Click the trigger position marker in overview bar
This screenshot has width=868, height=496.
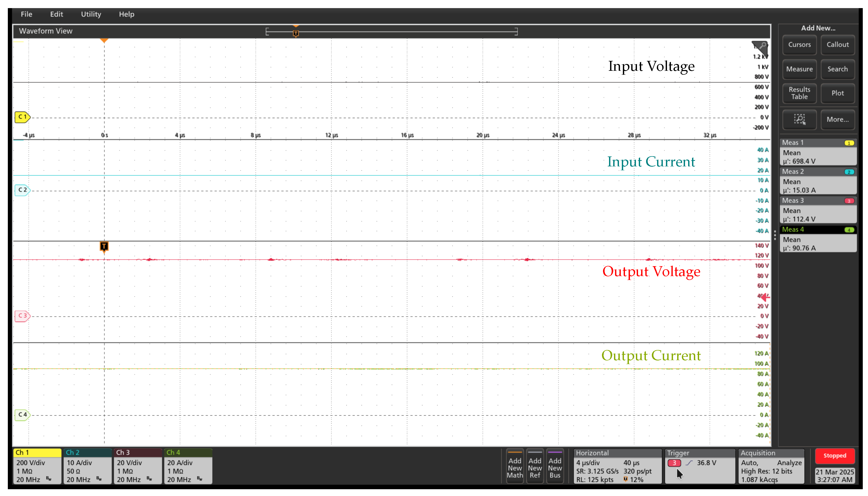[296, 33]
